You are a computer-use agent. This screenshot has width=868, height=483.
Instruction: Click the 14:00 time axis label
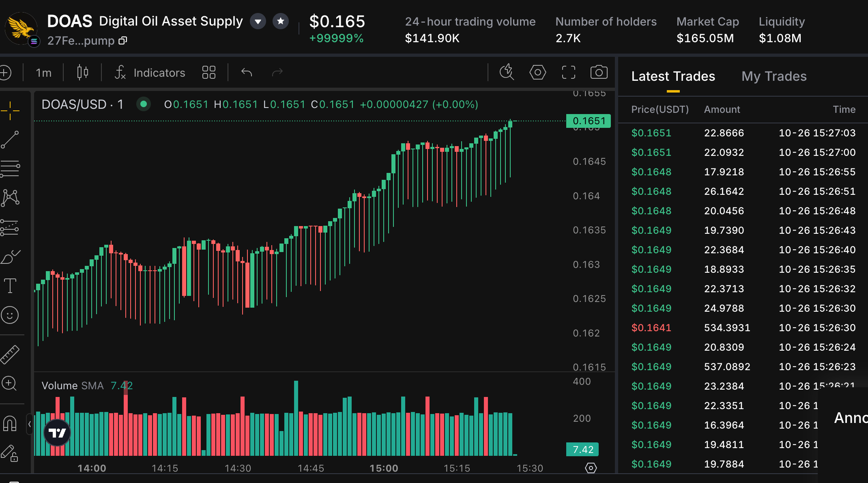(x=92, y=468)
